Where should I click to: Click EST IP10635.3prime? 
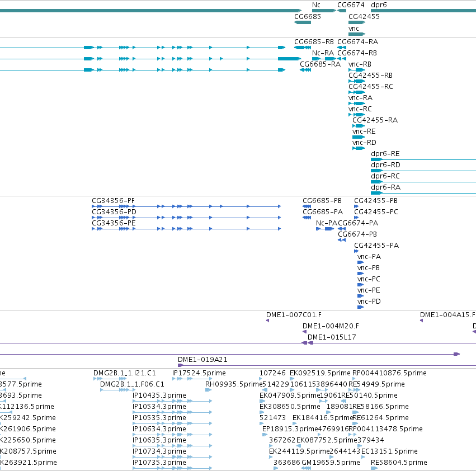(159, 440)
